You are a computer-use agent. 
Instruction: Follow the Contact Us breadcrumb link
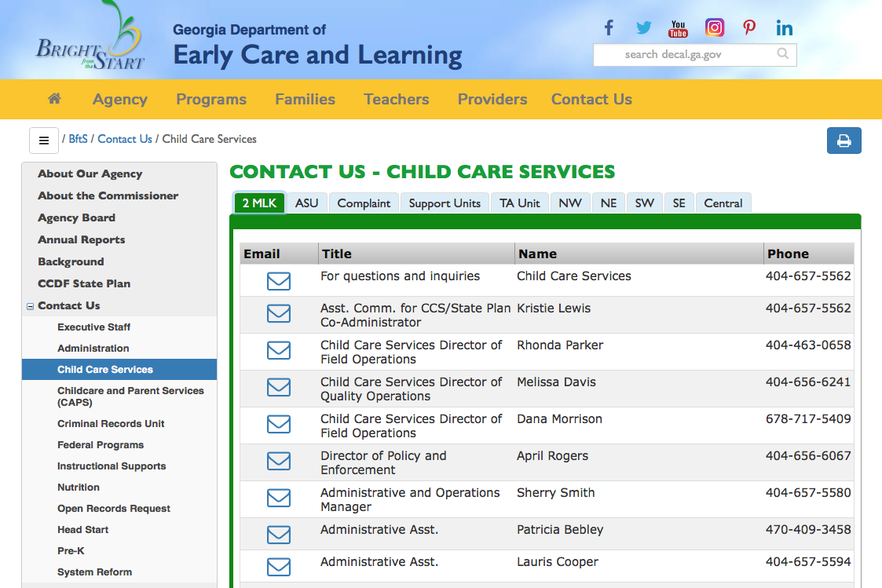(x=125, y=139)
